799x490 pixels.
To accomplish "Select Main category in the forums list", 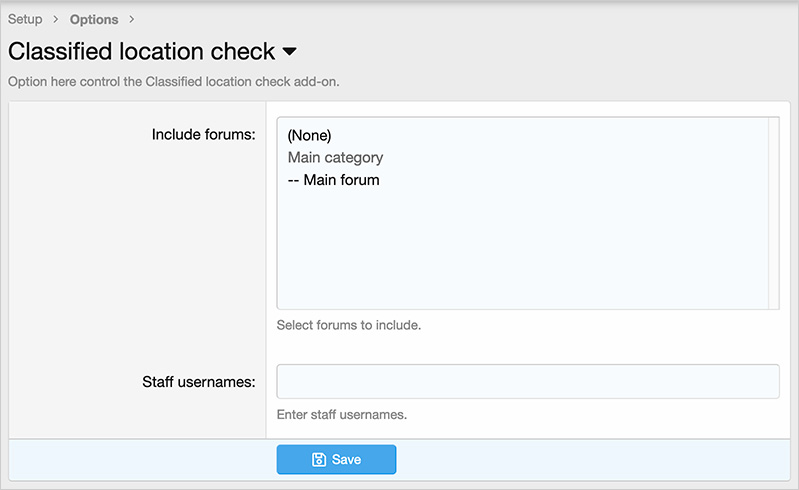I will click(x=335, y=157).
